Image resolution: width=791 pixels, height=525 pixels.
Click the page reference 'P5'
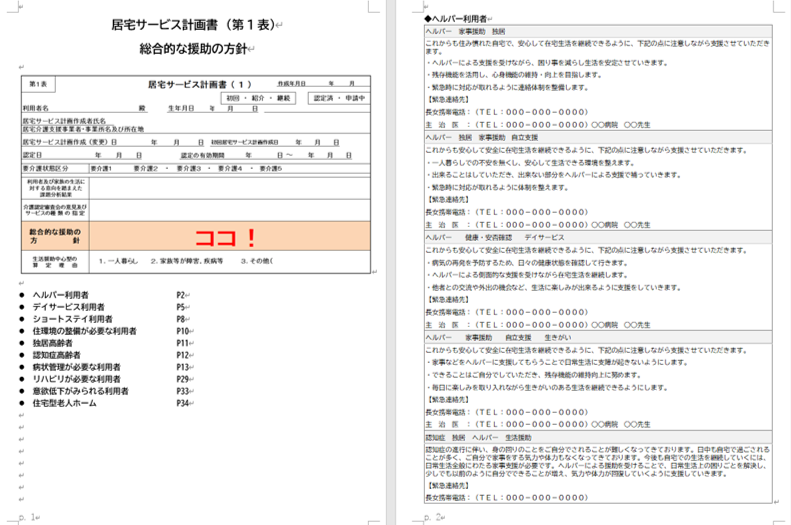tap(181, 307)
